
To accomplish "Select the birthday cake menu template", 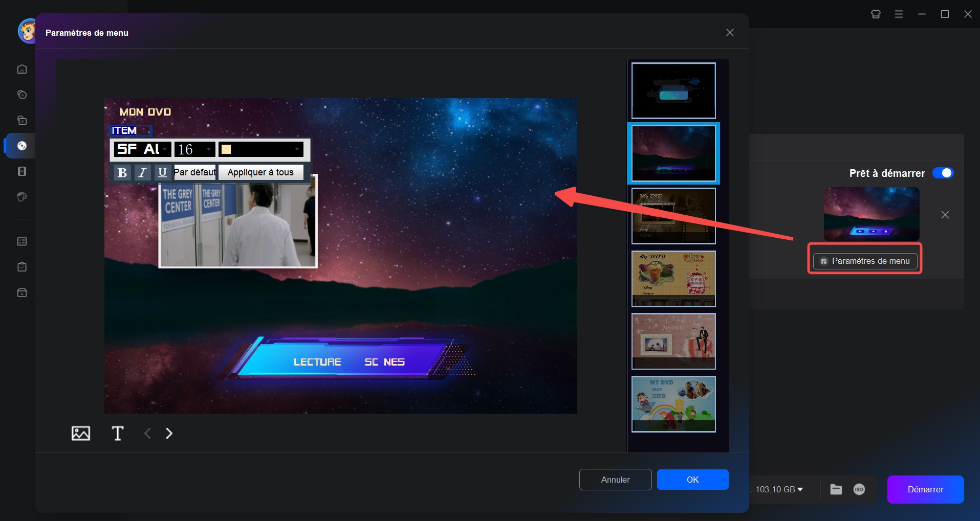I will [673, 279].
